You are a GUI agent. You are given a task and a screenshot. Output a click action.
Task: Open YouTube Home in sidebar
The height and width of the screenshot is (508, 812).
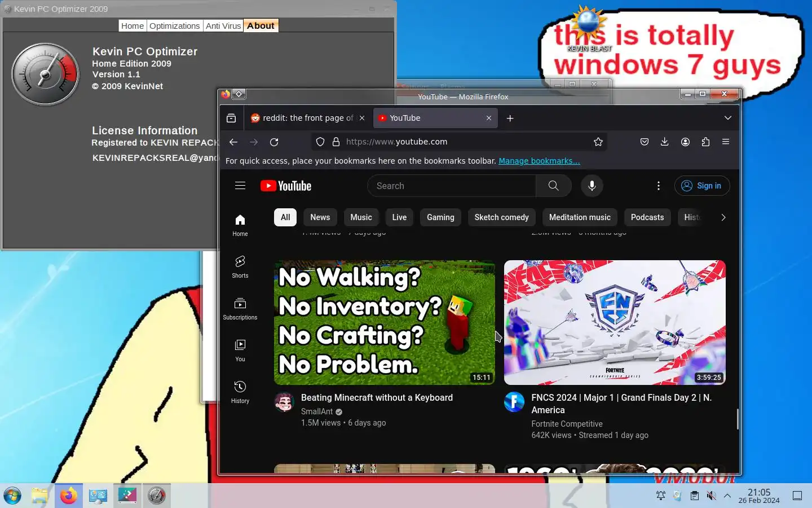[x=240, y=225]
